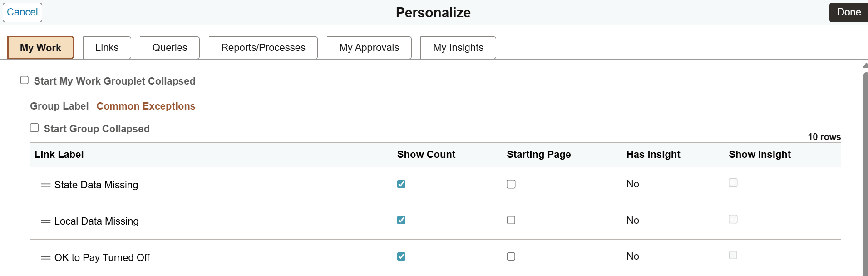Screen dimensions: 868x276
Task: Toggle Start My Work Grouplet Collapsed checkbox
Action: 25,80
